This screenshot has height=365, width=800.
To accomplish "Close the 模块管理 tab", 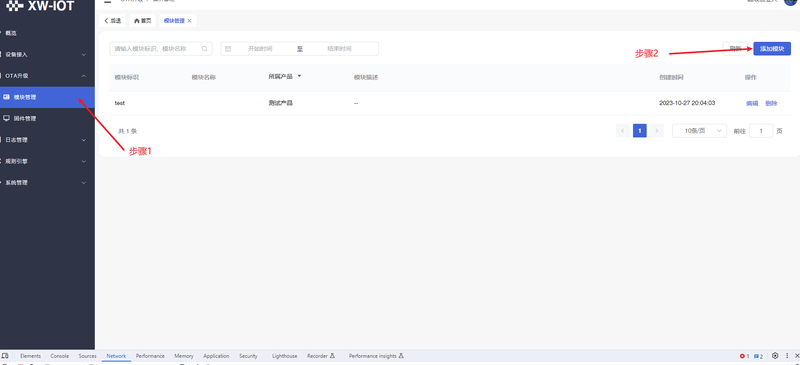I will 190,21.
